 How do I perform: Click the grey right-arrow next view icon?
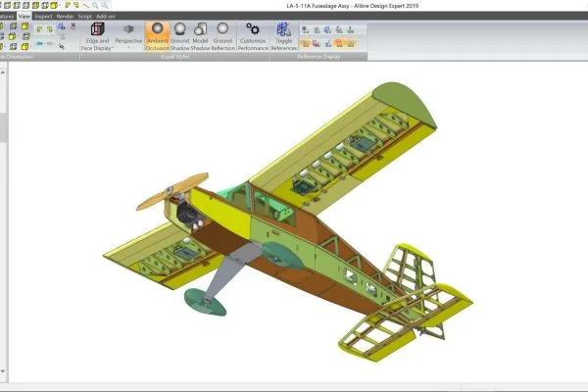[50, 43]
